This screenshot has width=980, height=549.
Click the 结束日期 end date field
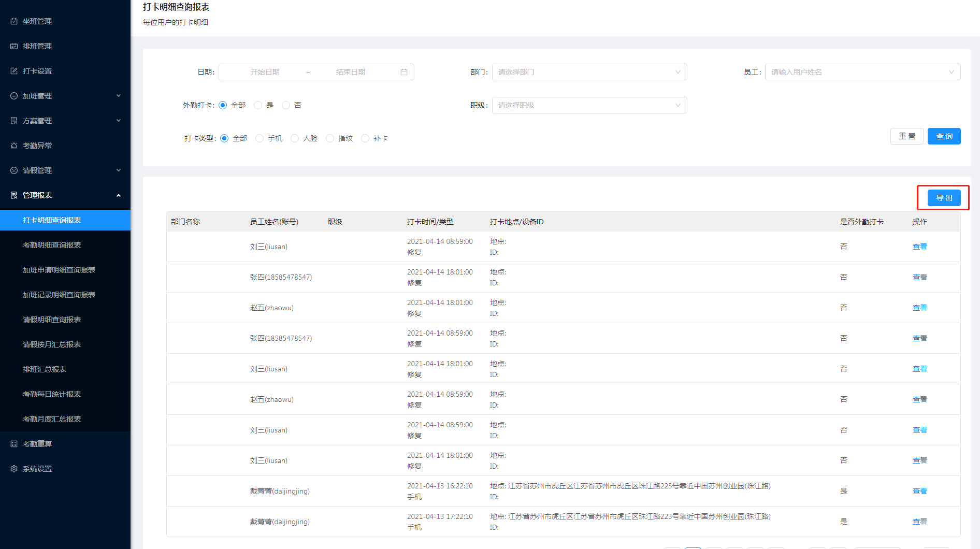tap(351, 72)
